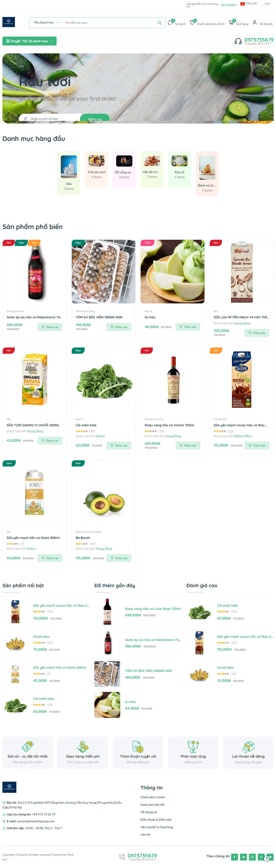Open the VND currency dropdown

point(267,4)
